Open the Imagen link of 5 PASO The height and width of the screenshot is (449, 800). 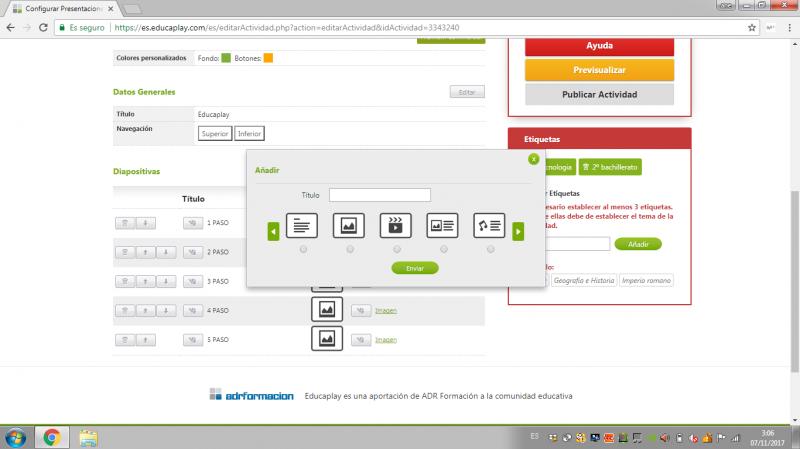point(386,340)
